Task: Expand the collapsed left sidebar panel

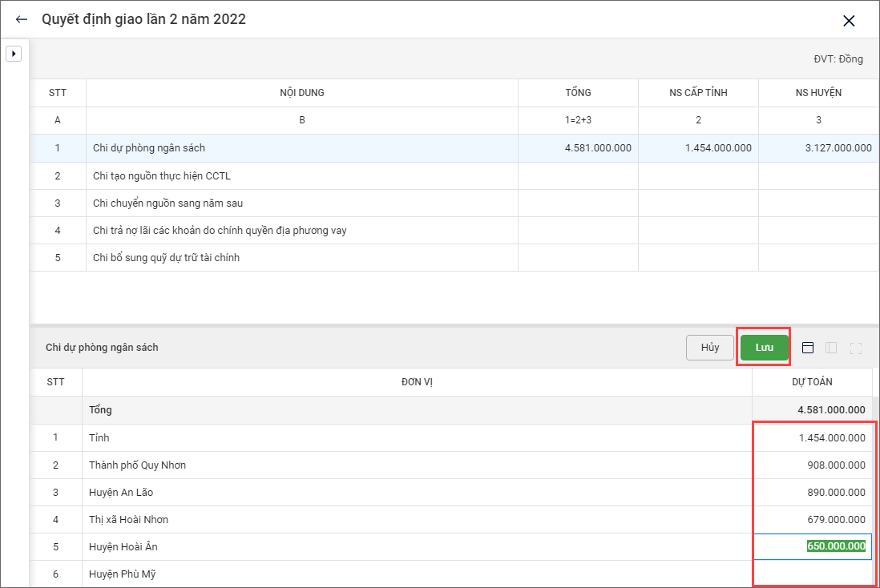Action: [14, 54]
